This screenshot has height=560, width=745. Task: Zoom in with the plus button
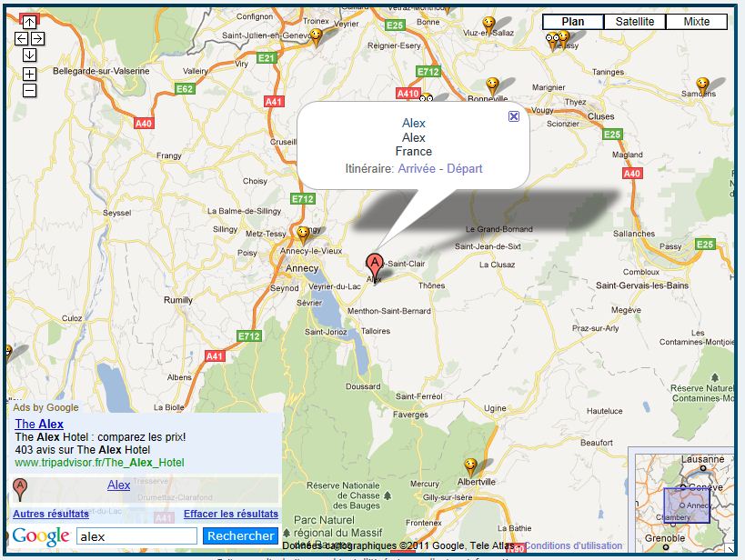pos(29,74)
